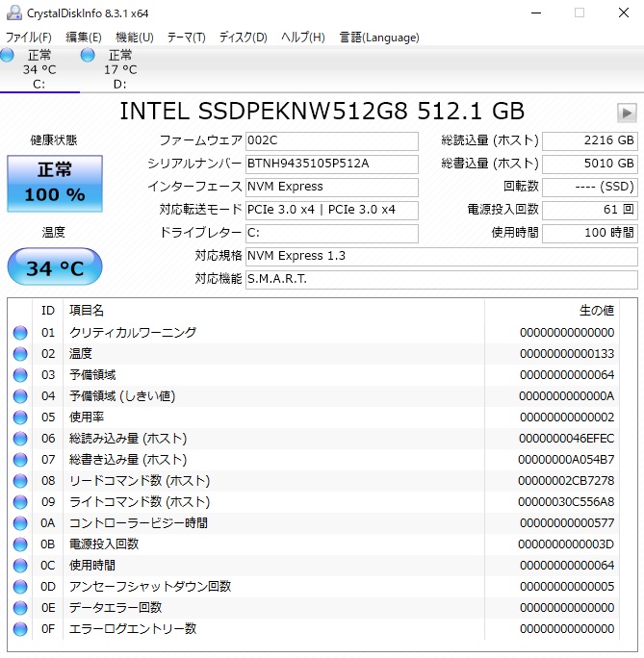Open the 編集(E) menu
This screenshot has width=644, height=658.
pyautogui.click(x=84, y=38)
